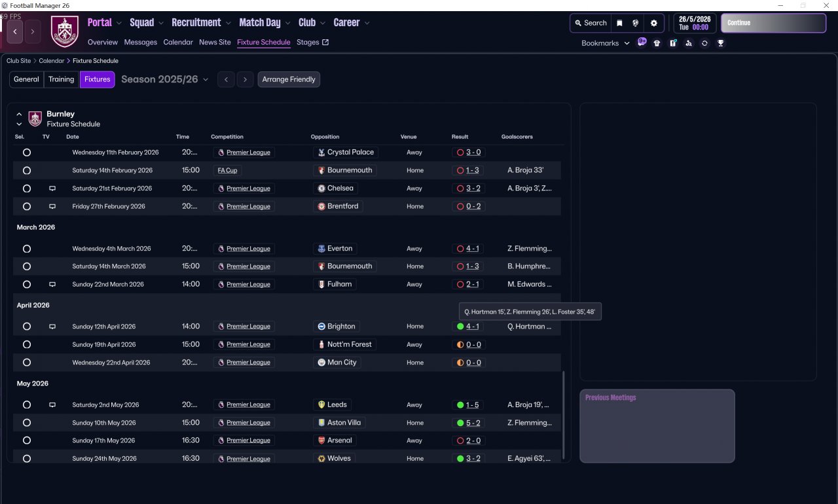Screen dimensions: 838x504
Task: Click the Everton club badge
Action: tap(321, 249)
